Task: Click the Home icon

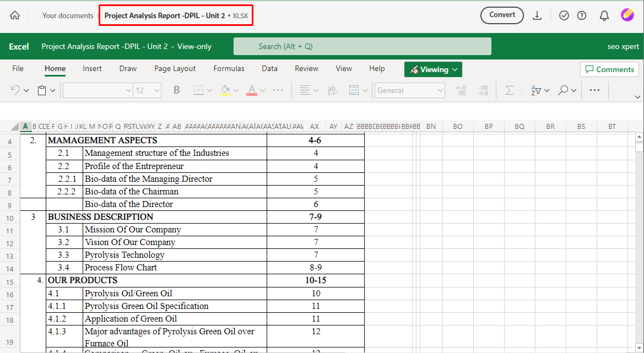Action: click(15, 15)
